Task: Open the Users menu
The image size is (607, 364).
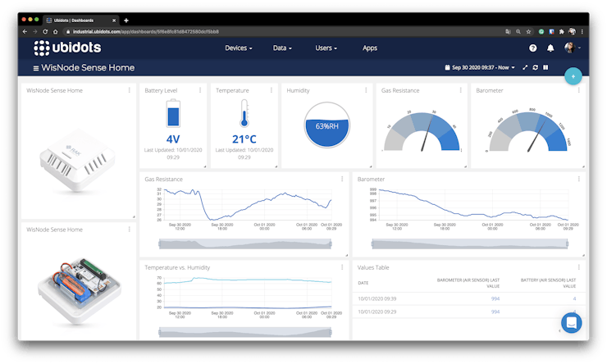Action: [326, 48]
